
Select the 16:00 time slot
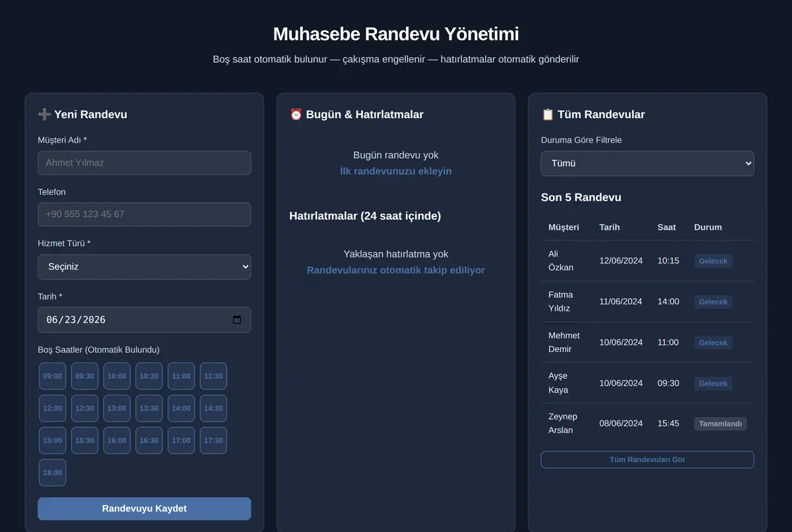(117, 440)
